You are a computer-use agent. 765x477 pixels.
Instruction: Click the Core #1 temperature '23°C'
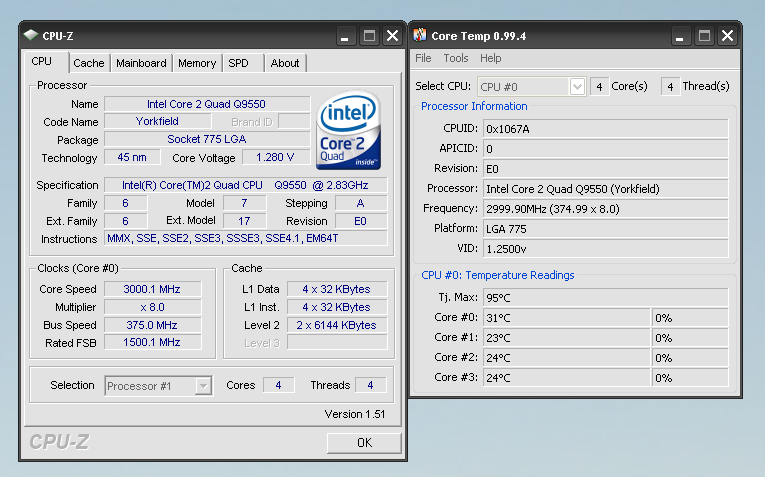coord(566,338)
